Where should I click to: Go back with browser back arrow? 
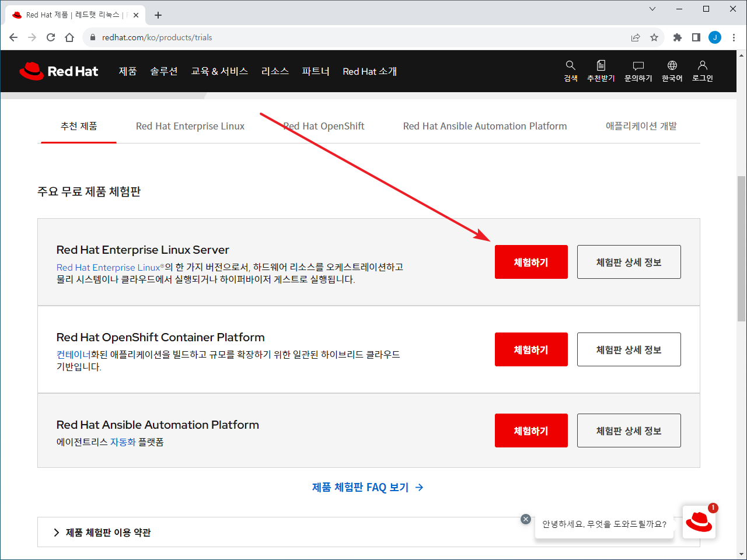[13, 37]
